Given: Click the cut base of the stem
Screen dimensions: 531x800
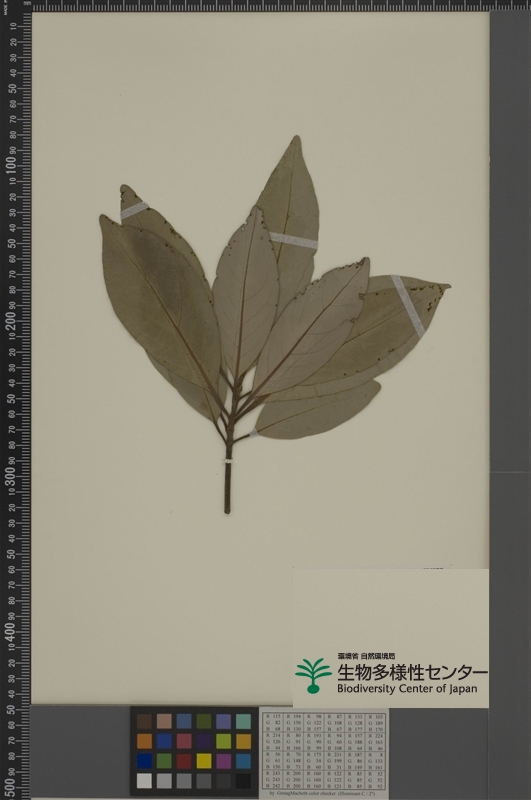Looking at the screenshot, I should click(x=227, y=511).
